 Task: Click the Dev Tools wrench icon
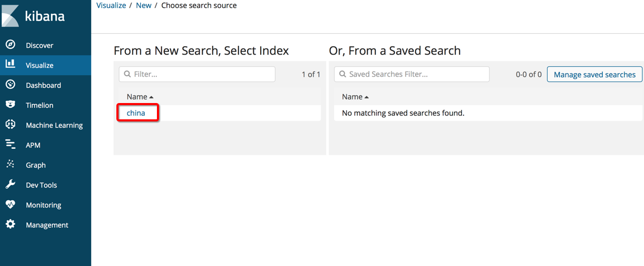coord(11,185)
